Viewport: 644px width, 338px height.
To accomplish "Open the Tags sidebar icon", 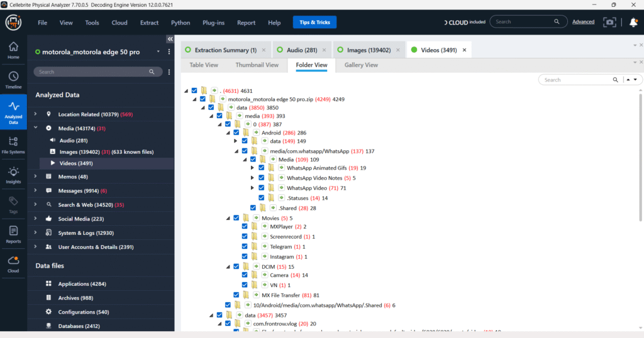I will tap(13, 205).
